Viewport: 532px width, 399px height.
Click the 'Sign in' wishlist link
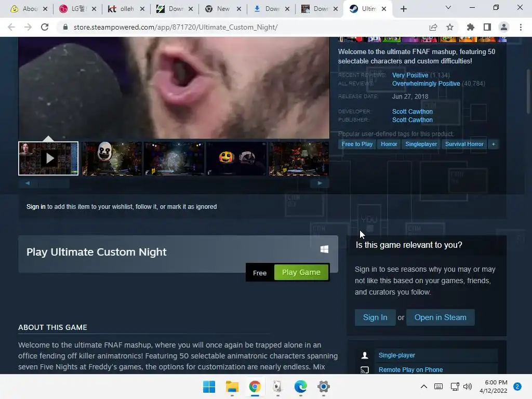tap(36, 207)
